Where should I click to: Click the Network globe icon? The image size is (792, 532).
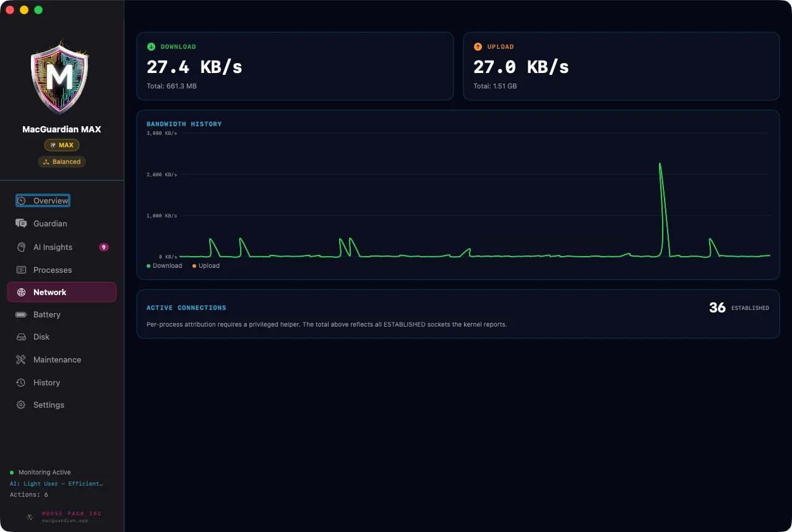(x=21, y=292)
